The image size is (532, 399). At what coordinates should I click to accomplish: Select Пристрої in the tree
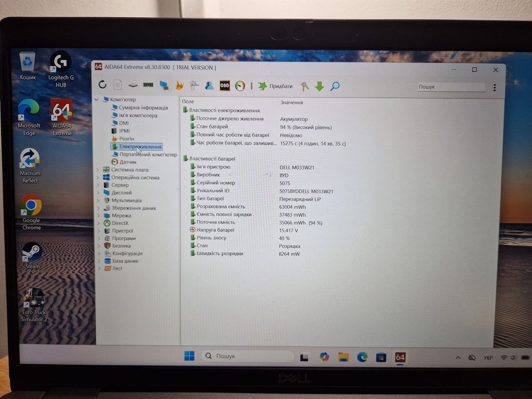pos(119,231)
